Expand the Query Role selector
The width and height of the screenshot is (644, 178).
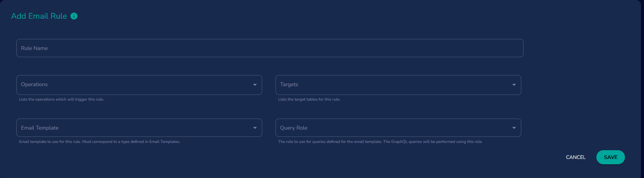398,128
